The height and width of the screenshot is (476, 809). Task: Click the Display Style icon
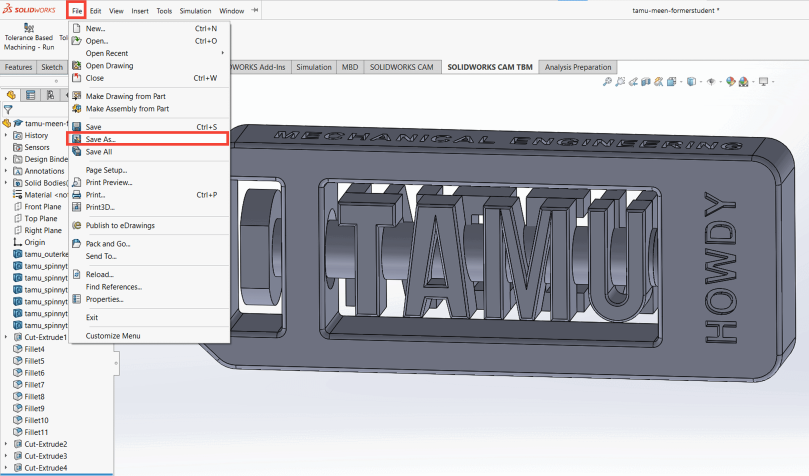point(691,81)
